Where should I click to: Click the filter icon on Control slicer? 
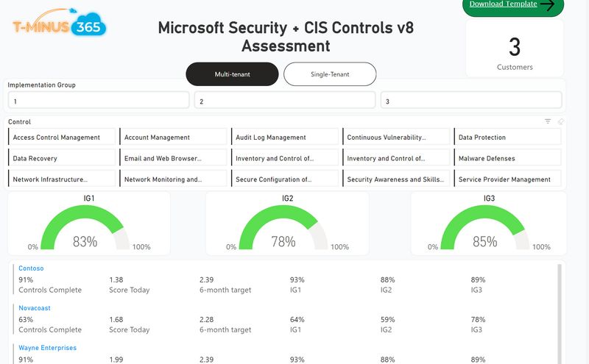[x=548, y=121]
